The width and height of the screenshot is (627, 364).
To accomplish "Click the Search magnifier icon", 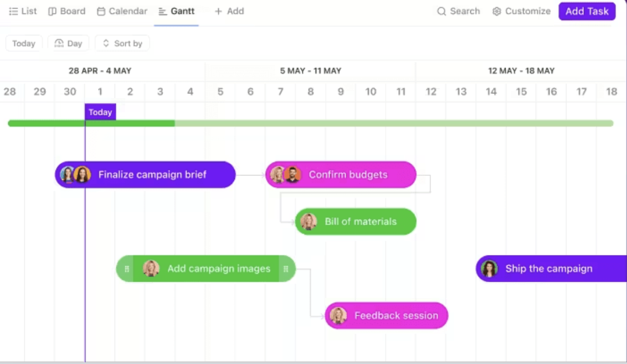I will [441, 11].
